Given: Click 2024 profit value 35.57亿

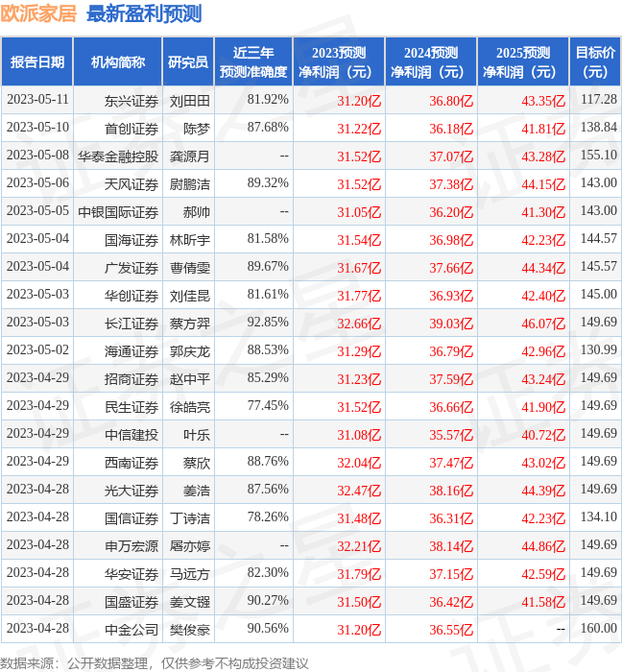Looking at the screenshot, I should [x=451, y=435].
